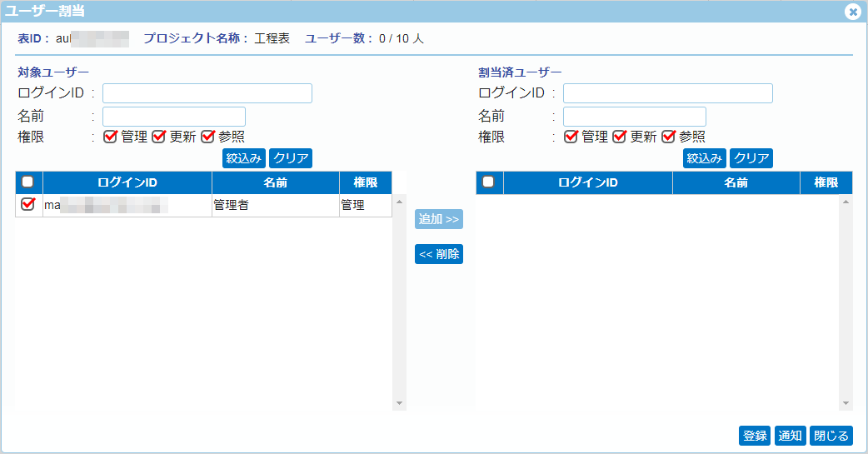This screenshot has width=868, height=454.
Task: Click クリア under 割当済ユーザー
Action: pos(751,158)
